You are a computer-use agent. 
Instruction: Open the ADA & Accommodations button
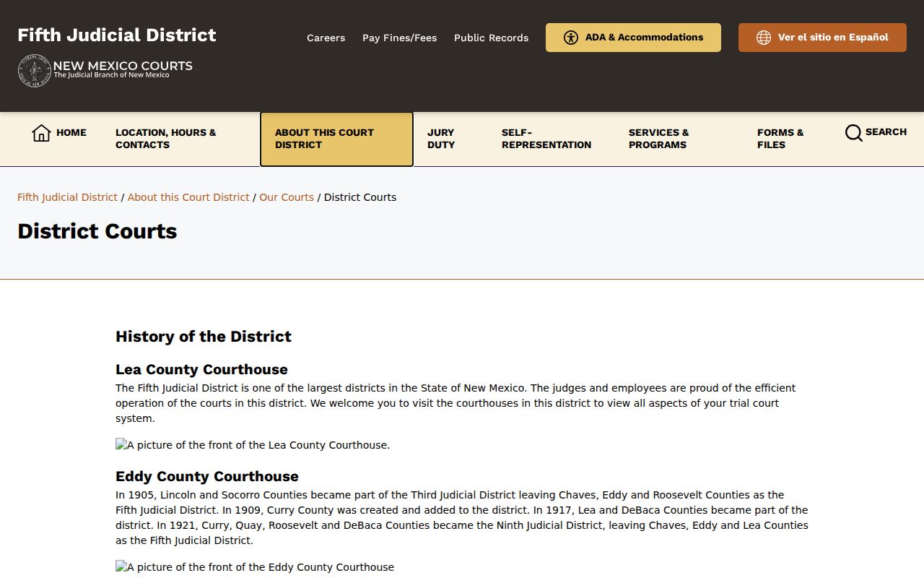pyautogui.click(x=633, y=38)
